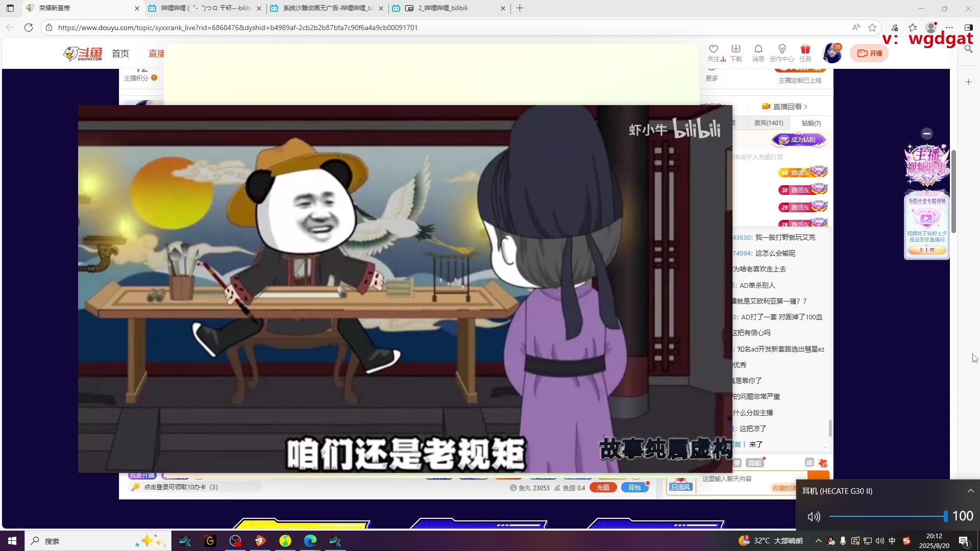980x551 pixels.
Task: Click the 开播 start streaming button
Action: pyautogui.click(x=869, y=53)
